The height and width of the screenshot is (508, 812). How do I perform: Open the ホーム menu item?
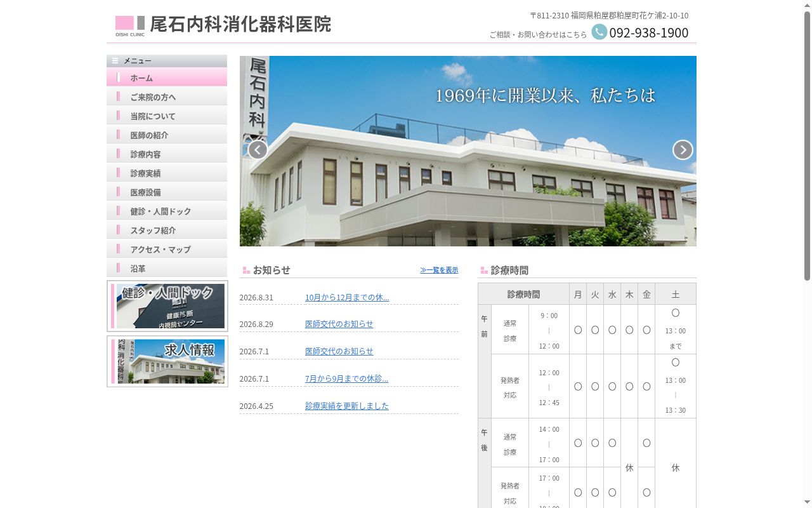167,77
